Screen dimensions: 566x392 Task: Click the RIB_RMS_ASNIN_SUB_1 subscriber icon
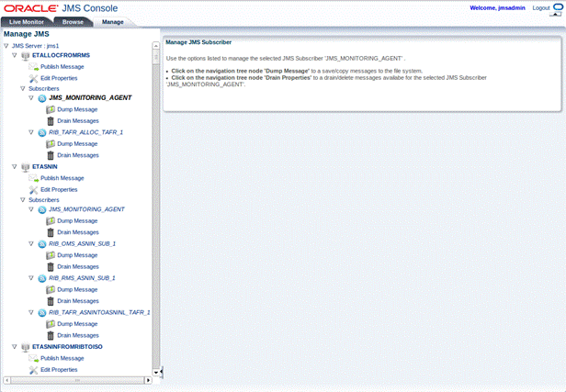coord(42,278)
